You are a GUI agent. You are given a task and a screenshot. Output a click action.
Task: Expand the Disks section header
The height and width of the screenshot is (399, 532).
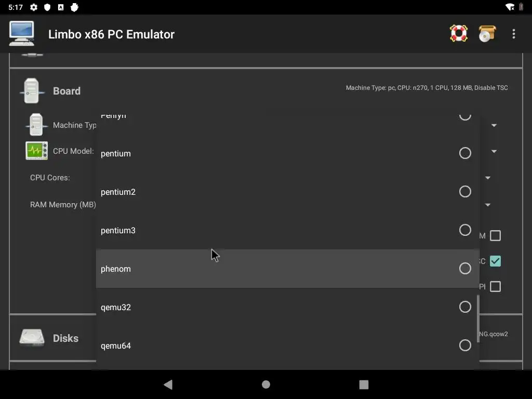tap(65, 338)
